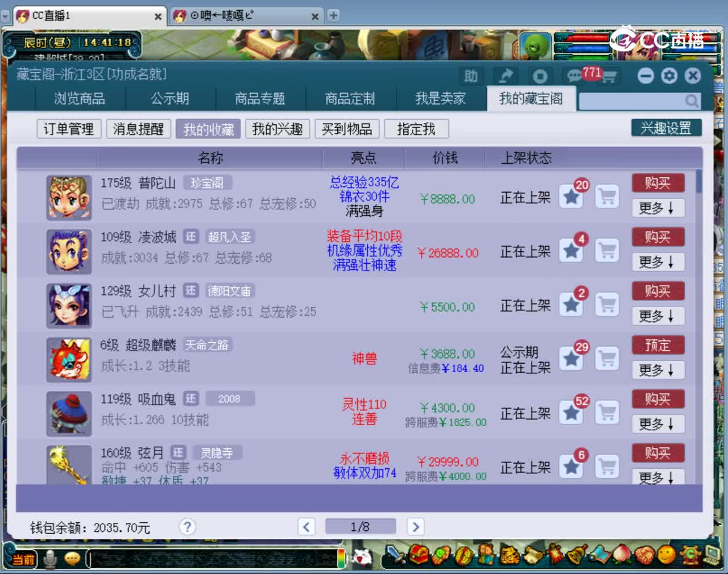Open 订单管理 sub-tab

pyautogui.click(x=69, y=129)
